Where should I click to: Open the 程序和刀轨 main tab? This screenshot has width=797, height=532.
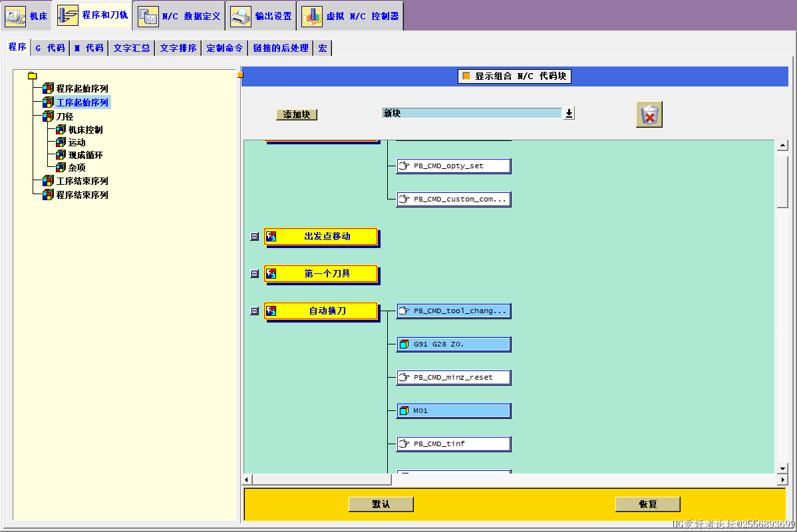[92, 15]
